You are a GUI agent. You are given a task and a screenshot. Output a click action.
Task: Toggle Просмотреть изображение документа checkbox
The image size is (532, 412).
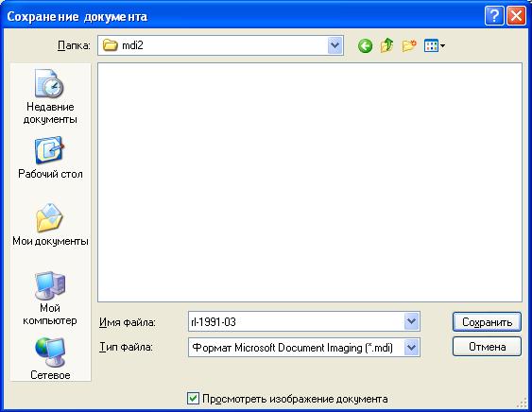point(193,398)
